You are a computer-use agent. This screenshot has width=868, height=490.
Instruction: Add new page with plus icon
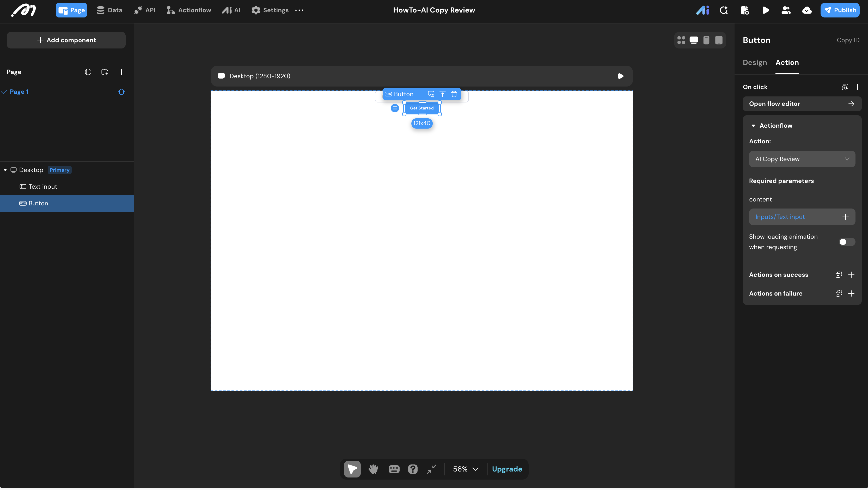tap(121, 72)
